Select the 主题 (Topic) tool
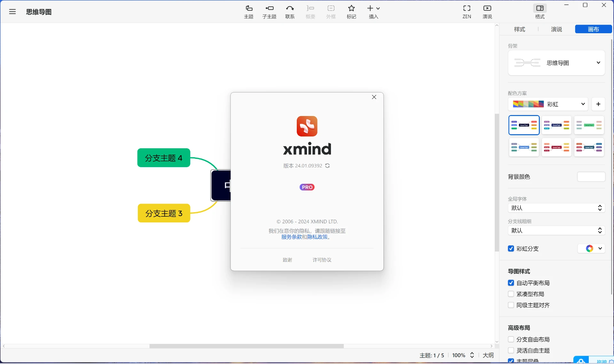The height and width of the screenshot is (364, 614). click(248, 12)
